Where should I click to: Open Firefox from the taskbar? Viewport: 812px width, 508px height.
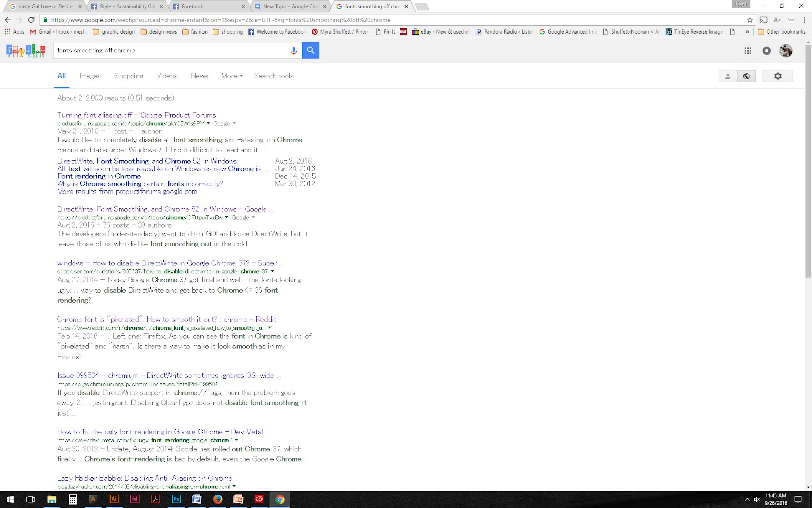218,499
